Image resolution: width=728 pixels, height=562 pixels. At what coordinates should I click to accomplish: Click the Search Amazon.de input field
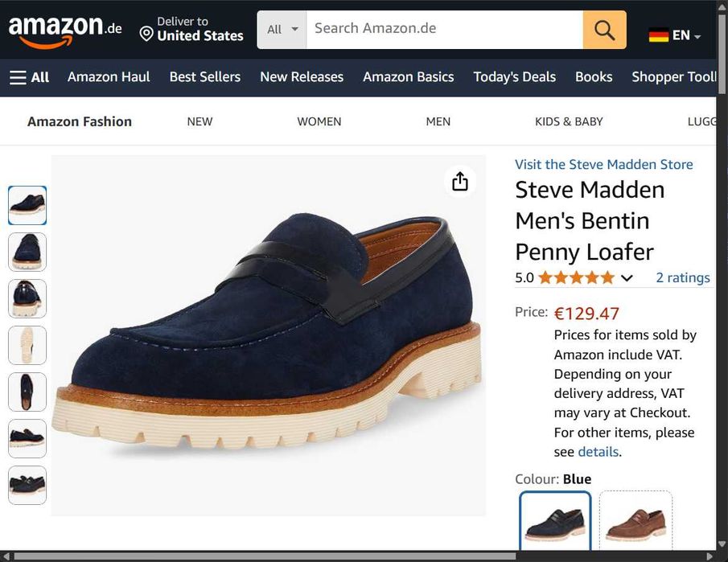click(444, 30)
